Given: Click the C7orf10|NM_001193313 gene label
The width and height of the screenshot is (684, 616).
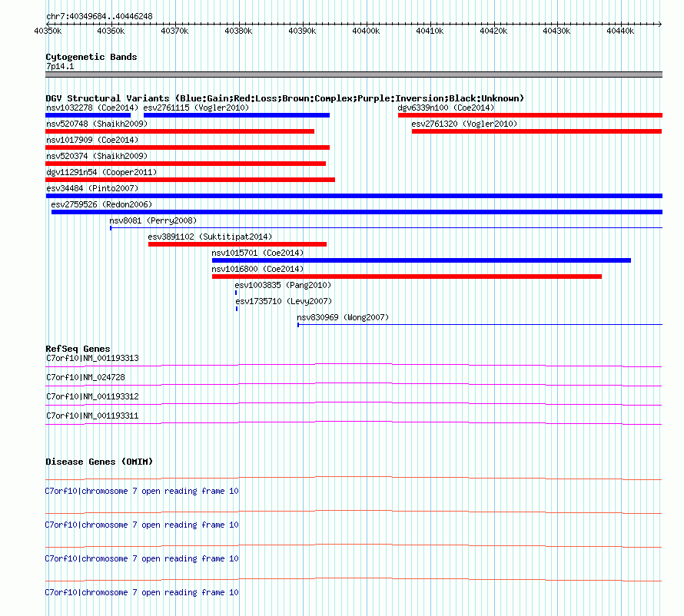Looking at the screenshot, I should point(92,358).
